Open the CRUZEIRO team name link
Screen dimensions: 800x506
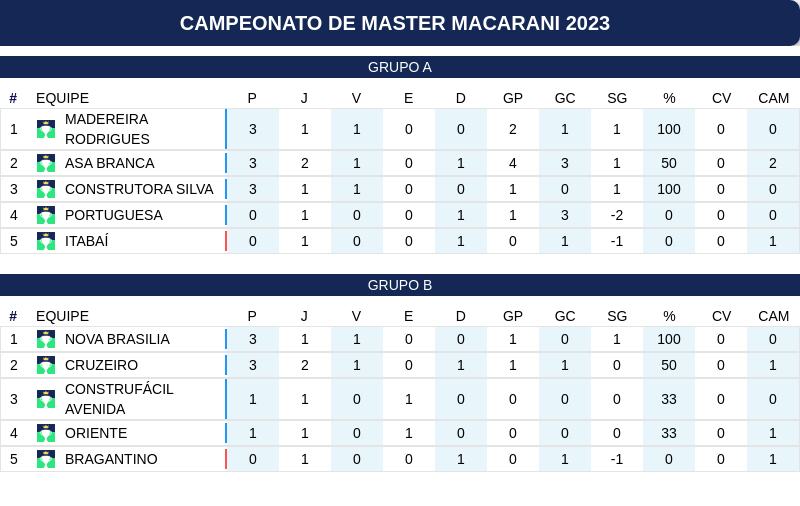[102, 365]
